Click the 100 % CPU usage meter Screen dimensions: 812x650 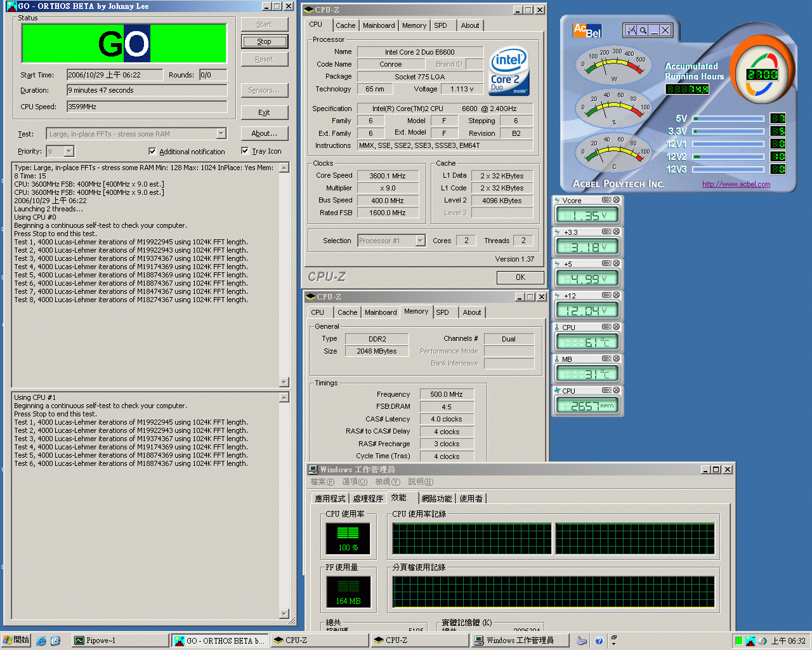pos(348,539)
